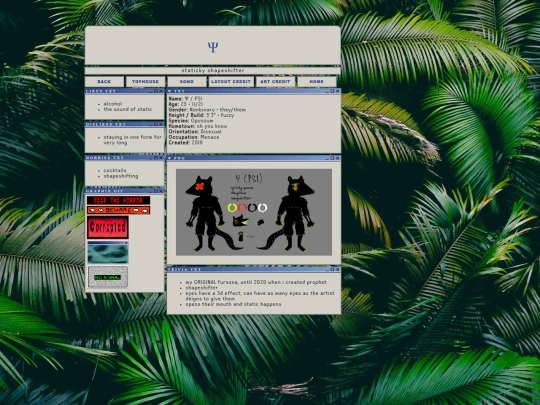Close the Ψ.PNG image window

coord(338,158)
